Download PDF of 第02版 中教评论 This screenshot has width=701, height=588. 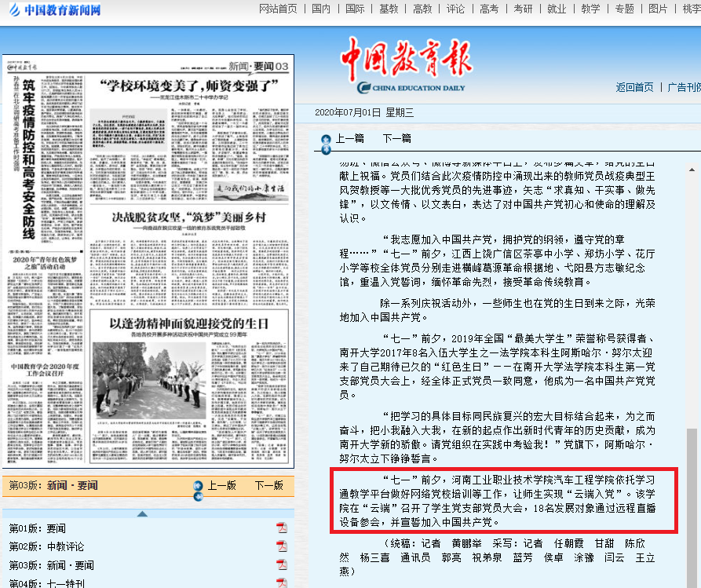coord(282,546)
